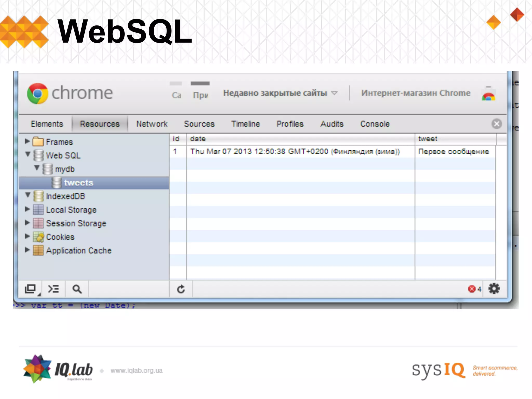Click the mydb database icon
The height and width of the screenshot is (399, 532).
(48, 169)
